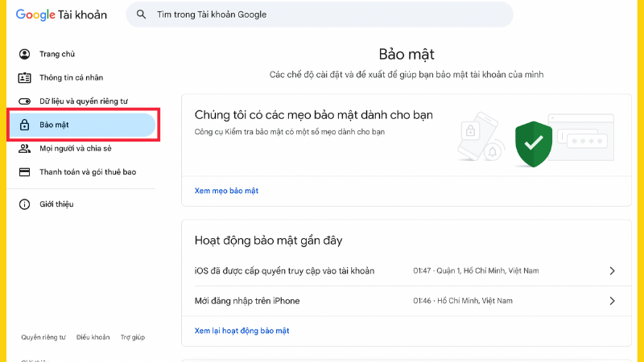The height and width of the screenshot is (362, 644).
Task: Click the Google Tài khoản logo
Action: 61,14
